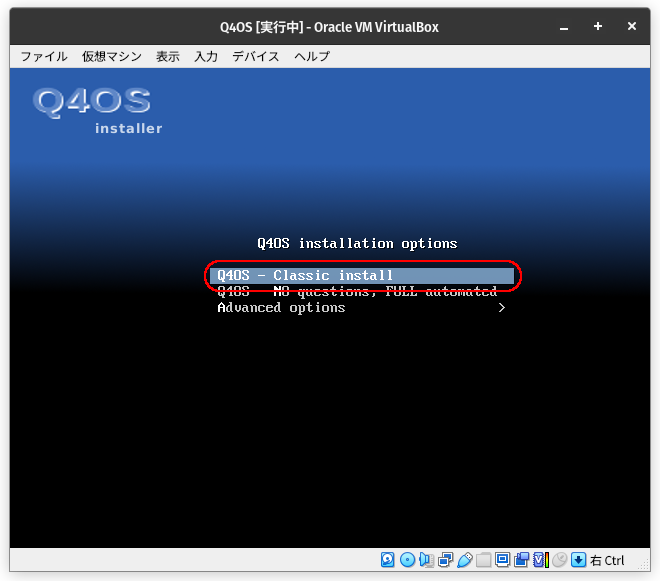Viewport: 660px width, 581px height.
Task: Open the 表示 menu
Action: [168, 56]
